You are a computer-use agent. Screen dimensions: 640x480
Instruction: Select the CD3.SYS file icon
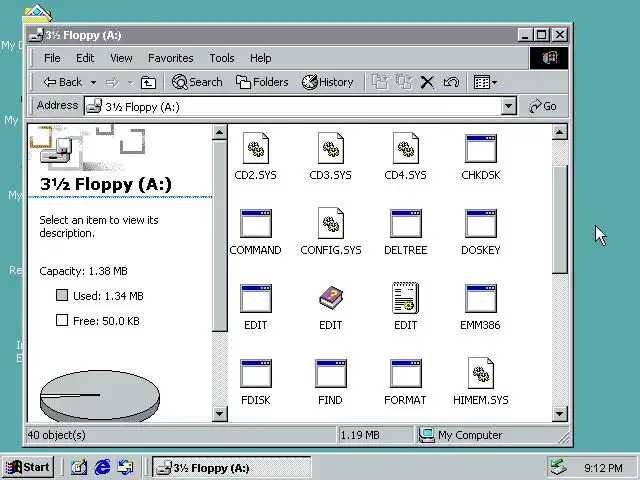pos(331,149)
